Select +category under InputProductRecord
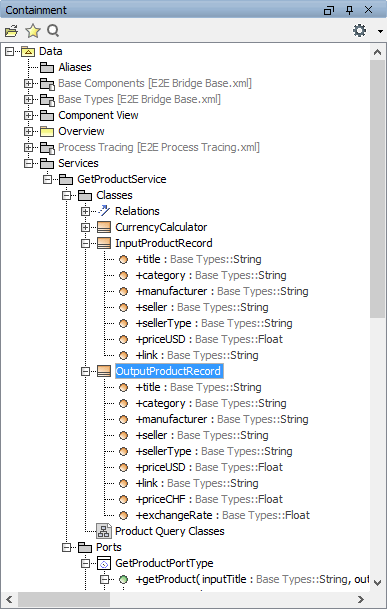Viewport: 387px width, 609px height. (x=211, y=275)
